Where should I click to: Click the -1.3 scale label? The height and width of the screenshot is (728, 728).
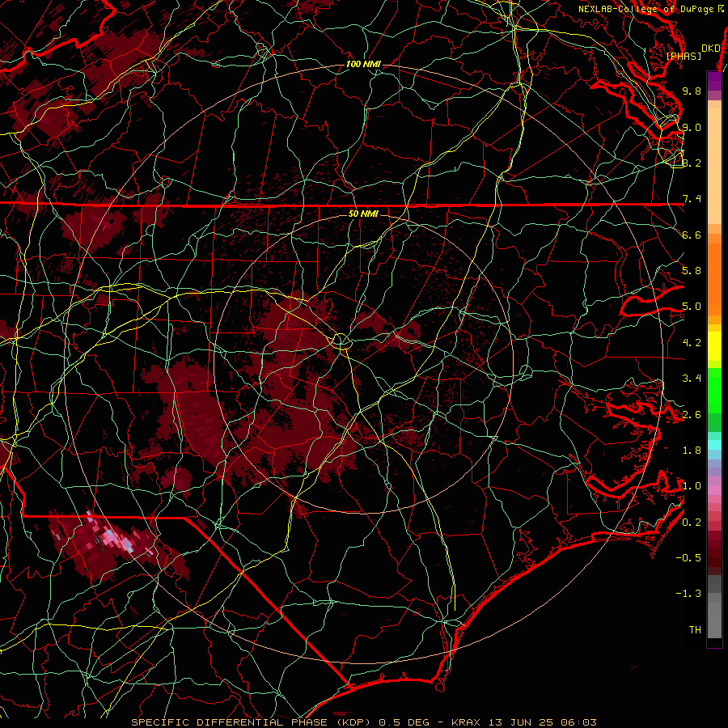(x=688, y=594)
